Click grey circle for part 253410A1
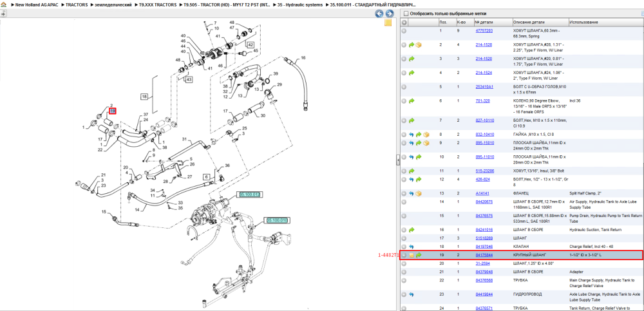Image resolution: width=644 pixels, height=311 pixels. (404, 87)
